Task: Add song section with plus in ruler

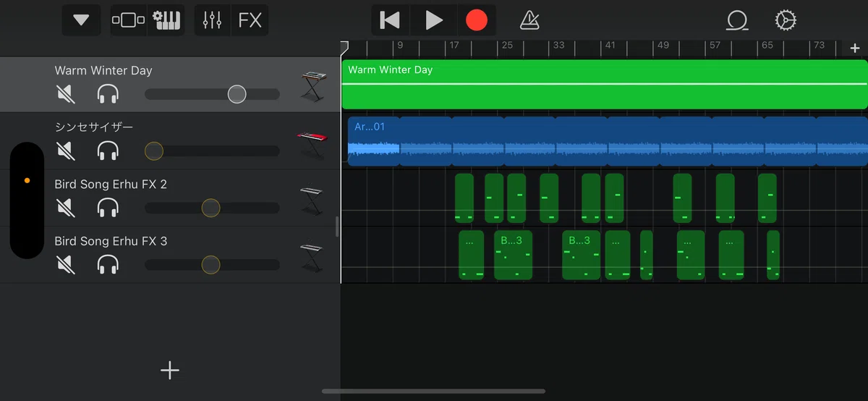Action: point(855,48)
